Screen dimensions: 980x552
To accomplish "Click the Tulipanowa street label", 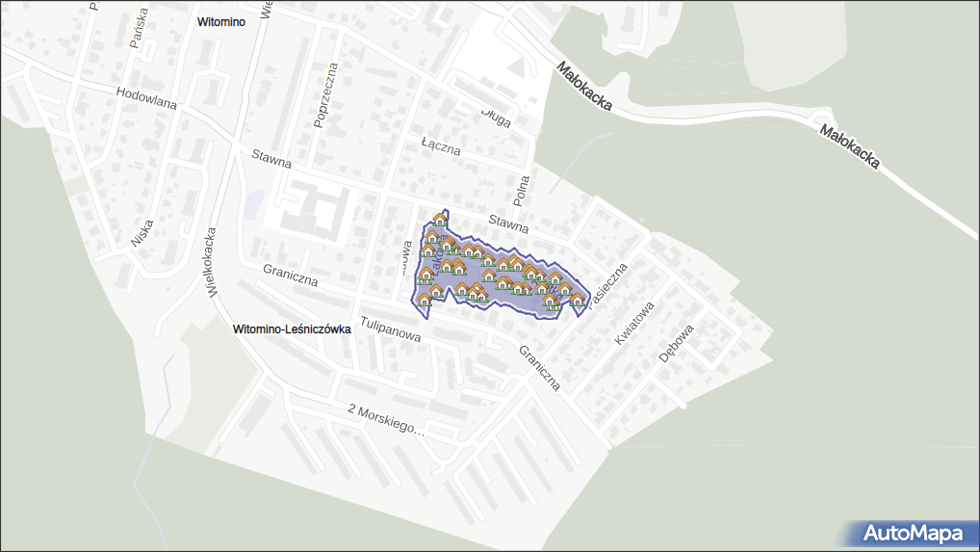I will point(391,329).
